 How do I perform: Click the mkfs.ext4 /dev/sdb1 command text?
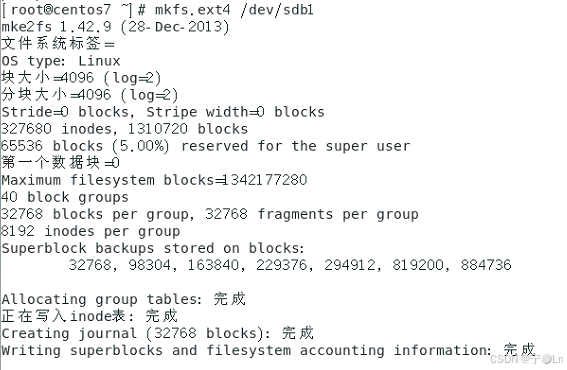tap(234, 10)
